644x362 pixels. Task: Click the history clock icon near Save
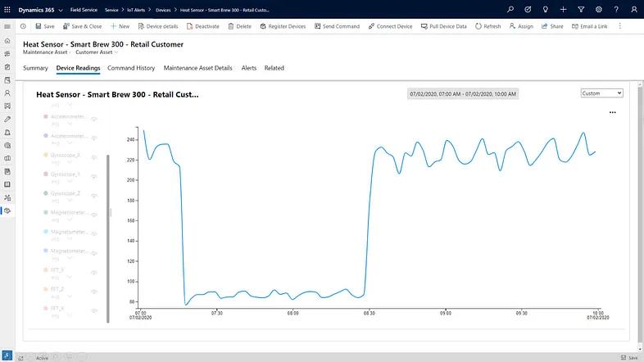pyautogui.click(x=23, y=26)
